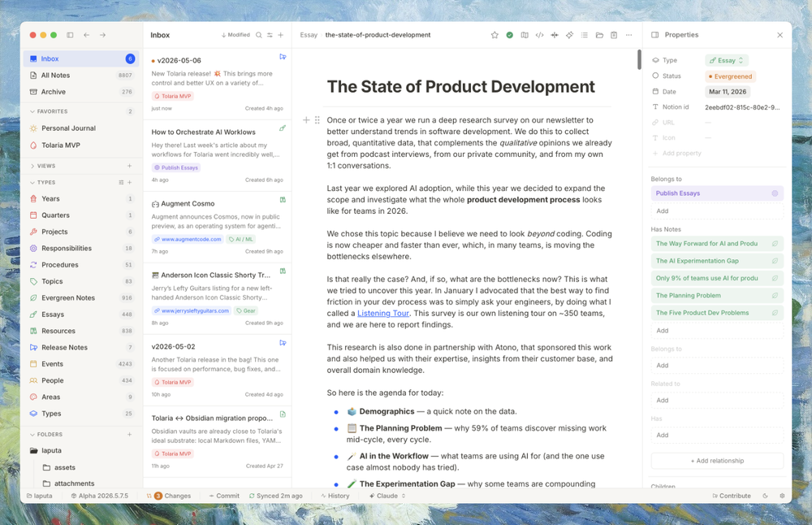Open the Publish Essays relation
The width and height of the screenshot is (812, 525).
click(x=717, y=193)
